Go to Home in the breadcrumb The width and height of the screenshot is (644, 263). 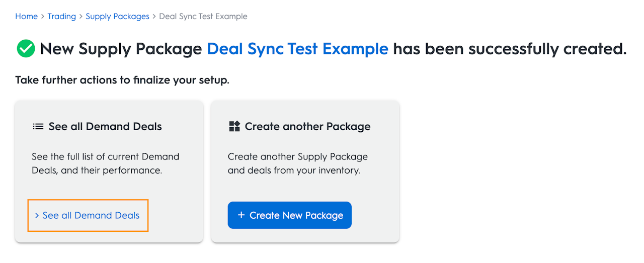tap(26, 17)
